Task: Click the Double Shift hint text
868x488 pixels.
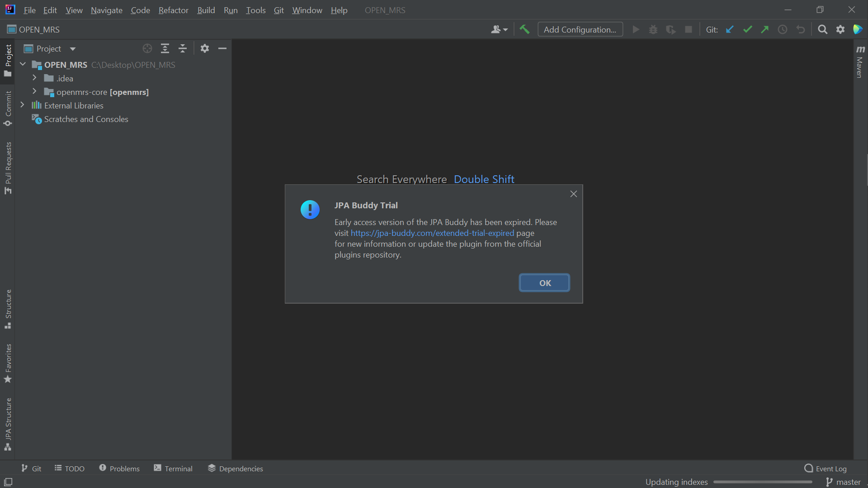Action: (484, 179)
